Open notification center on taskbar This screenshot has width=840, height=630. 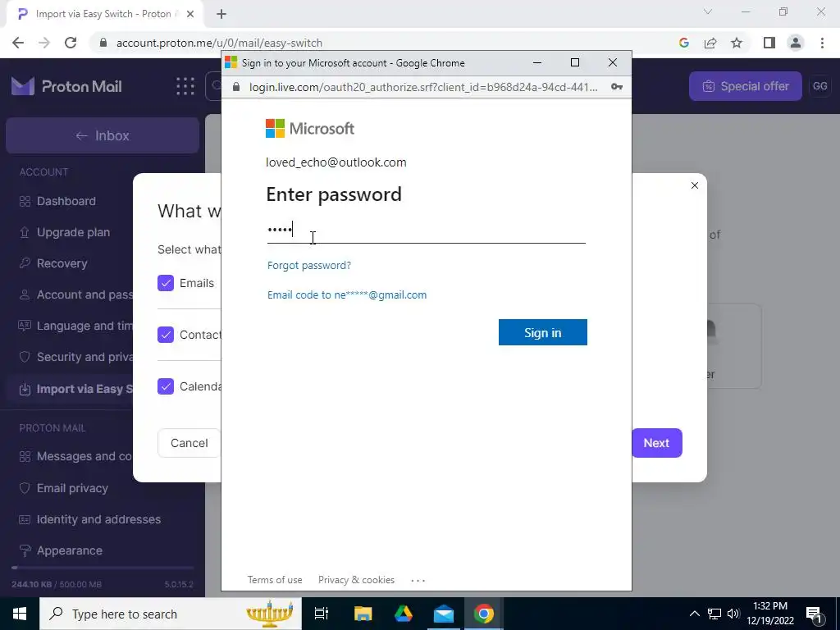tap(814, 614)
